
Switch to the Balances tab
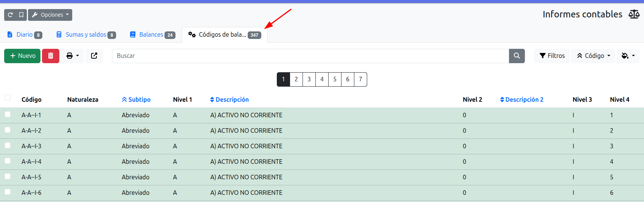tap(152, 34)
